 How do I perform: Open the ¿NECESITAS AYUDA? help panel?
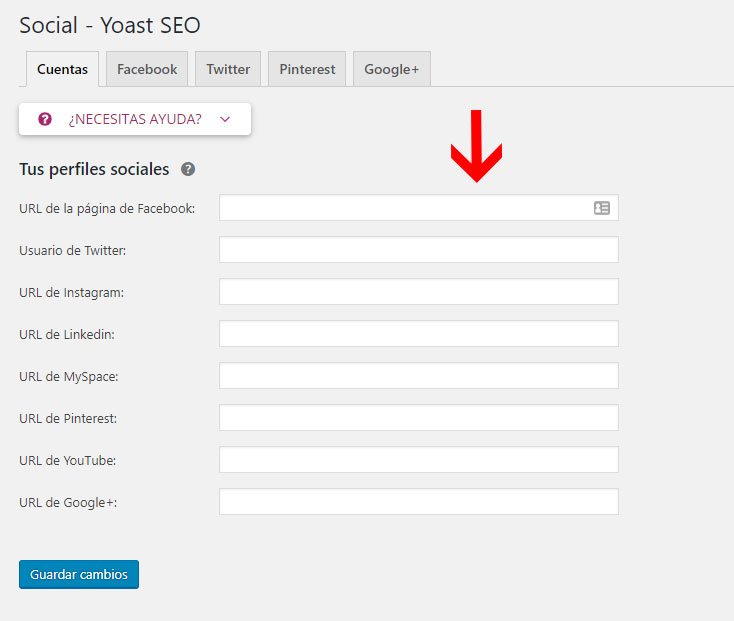135,119
